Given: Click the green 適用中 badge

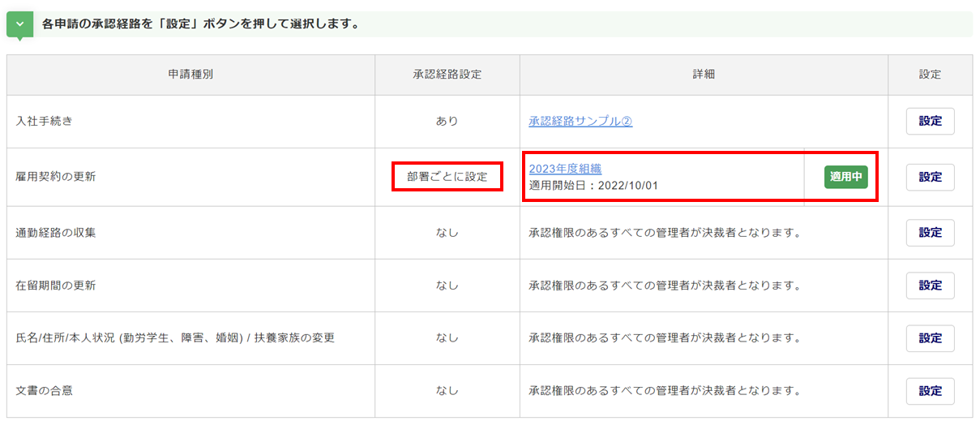Looking at the screenshot, I should 845,177.
